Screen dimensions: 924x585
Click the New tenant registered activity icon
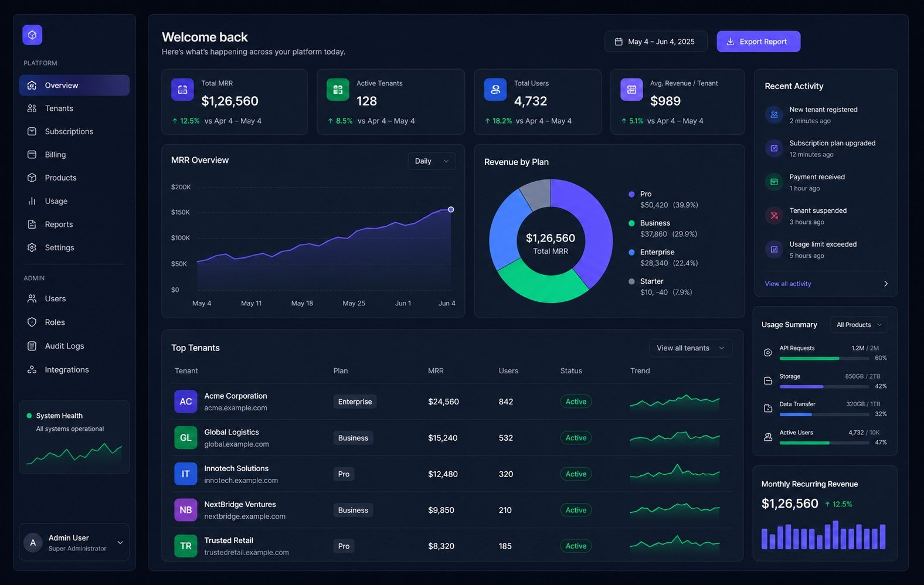[774, 115]
